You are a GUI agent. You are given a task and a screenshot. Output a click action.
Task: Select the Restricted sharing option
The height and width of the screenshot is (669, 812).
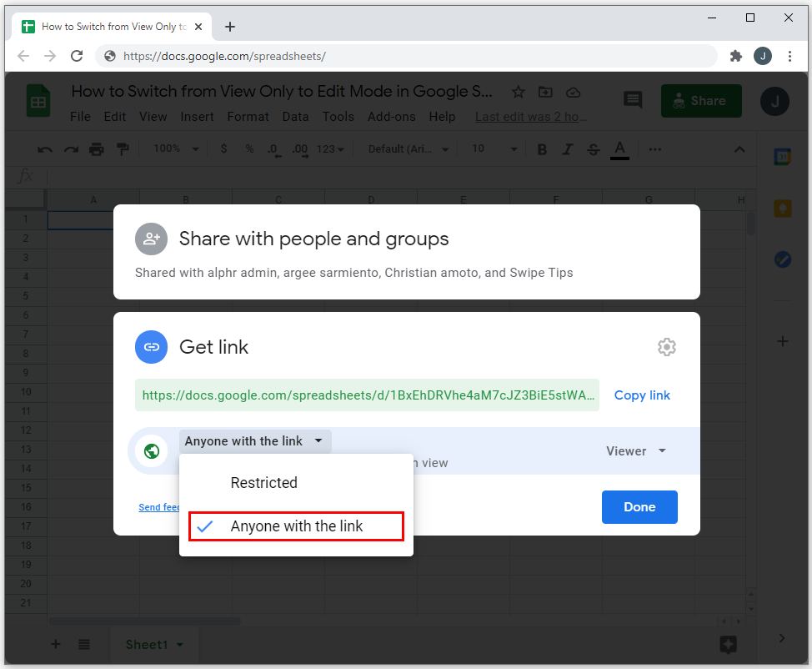point(263,483)
